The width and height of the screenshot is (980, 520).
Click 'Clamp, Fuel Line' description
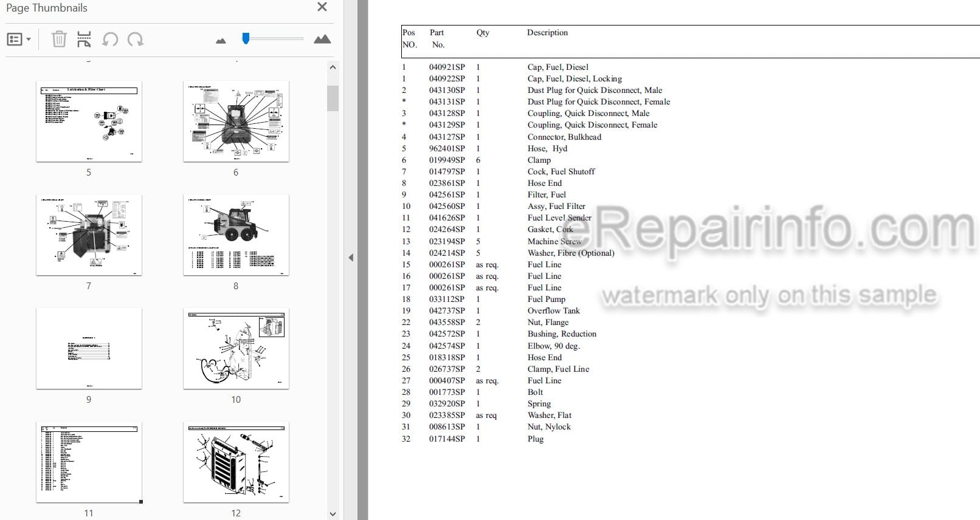[x=558, y=369]
